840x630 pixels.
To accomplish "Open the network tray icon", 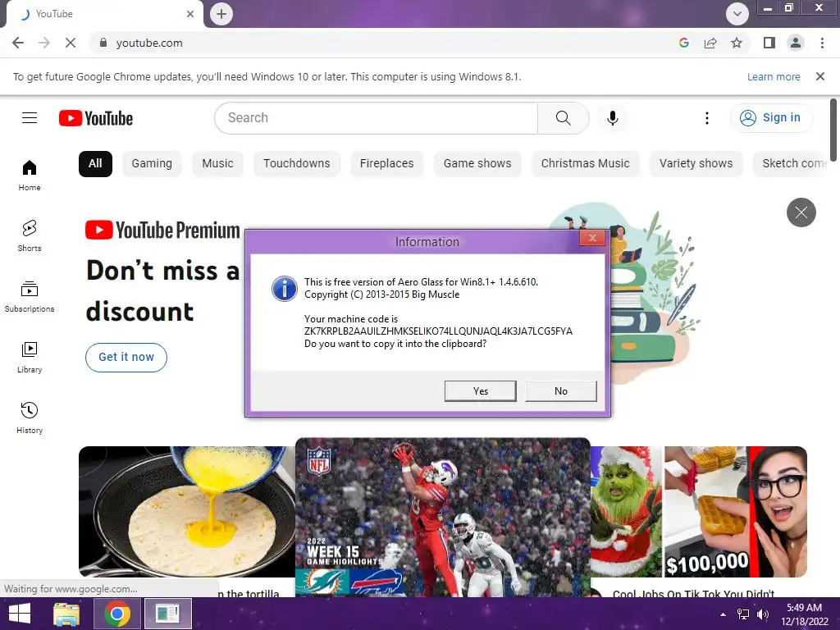I will (743, 614).
